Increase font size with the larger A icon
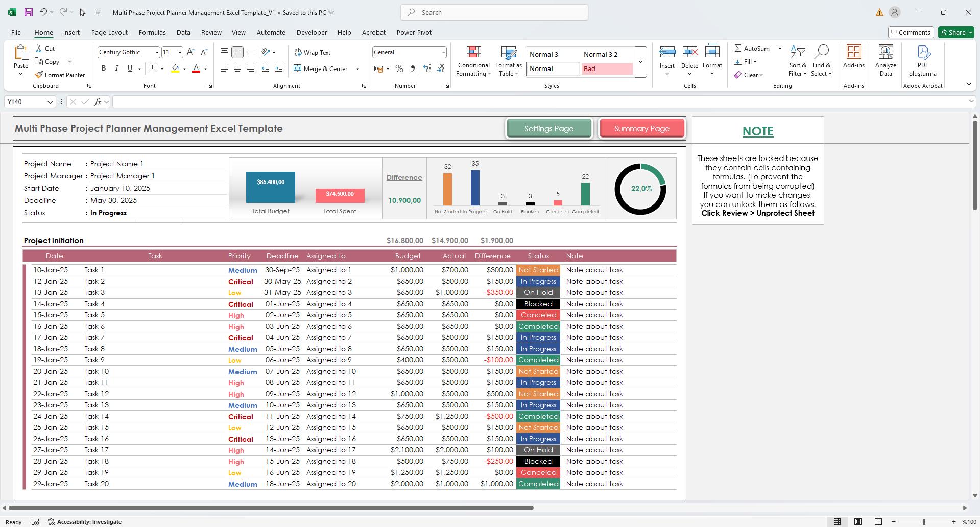 click(x=190, y=52)
